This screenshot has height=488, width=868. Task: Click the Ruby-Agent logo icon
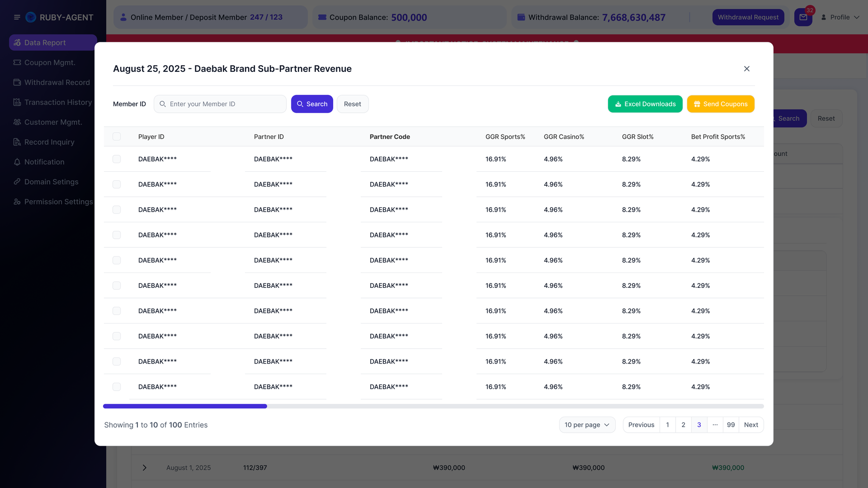pyautogui.click(x=31, y=17)
